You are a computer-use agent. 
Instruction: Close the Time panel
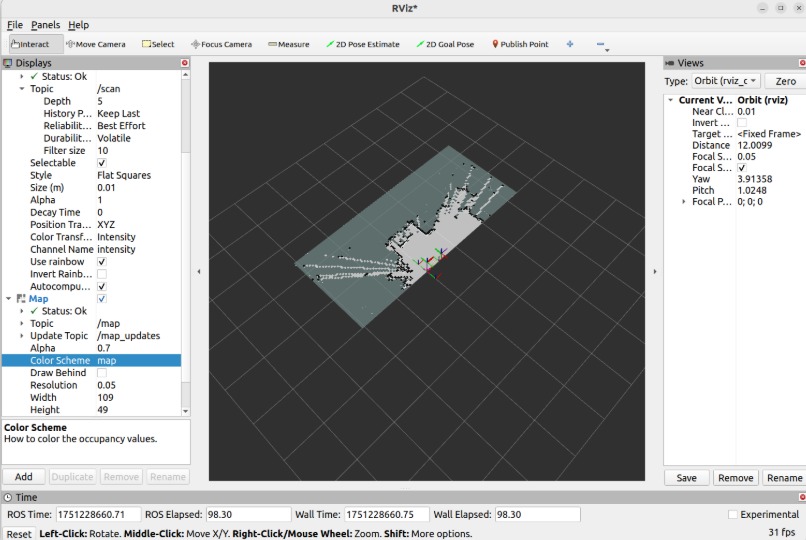[802, 497]
